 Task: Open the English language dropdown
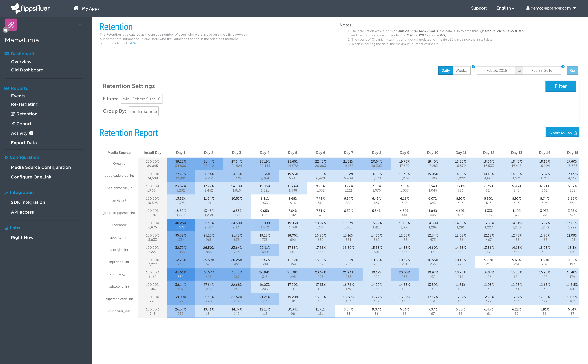click(505, 8)
